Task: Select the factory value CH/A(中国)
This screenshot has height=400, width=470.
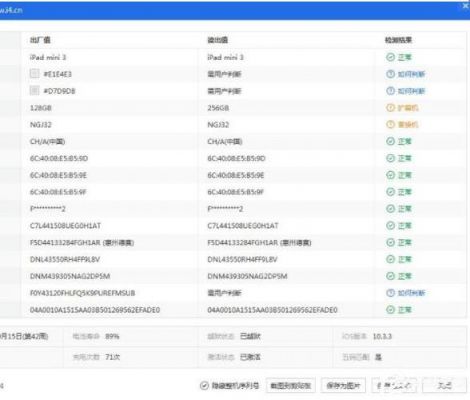Action: click(47, 142)
